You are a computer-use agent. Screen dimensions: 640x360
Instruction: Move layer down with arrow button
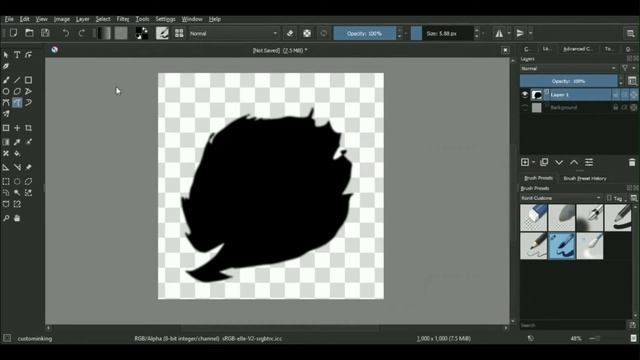point(559,162)
